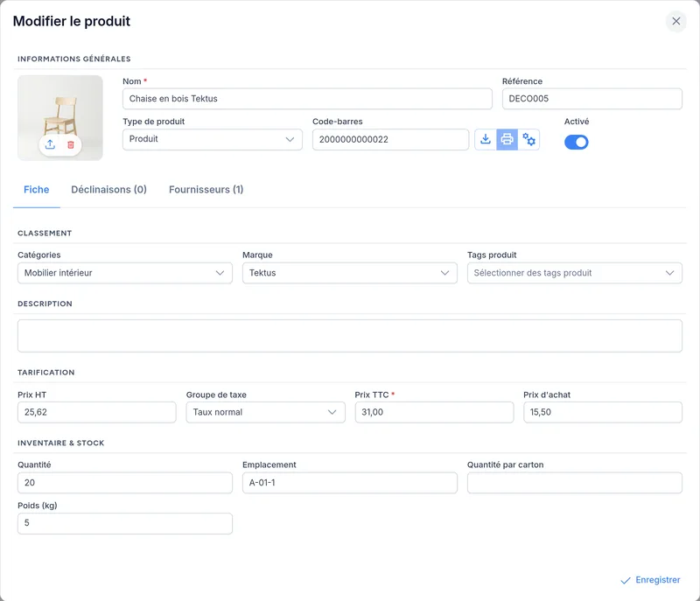Image resolution: width=700 pixels, height=601 pixels.
Task: Edit the Prix TTC field
Action: [x=434, y=412]
